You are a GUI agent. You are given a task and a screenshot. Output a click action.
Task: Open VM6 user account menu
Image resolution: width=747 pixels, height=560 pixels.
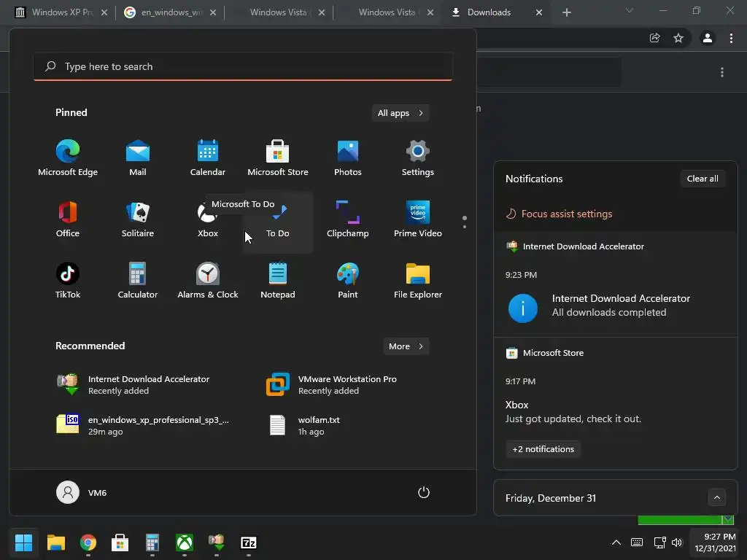(82, 492)
